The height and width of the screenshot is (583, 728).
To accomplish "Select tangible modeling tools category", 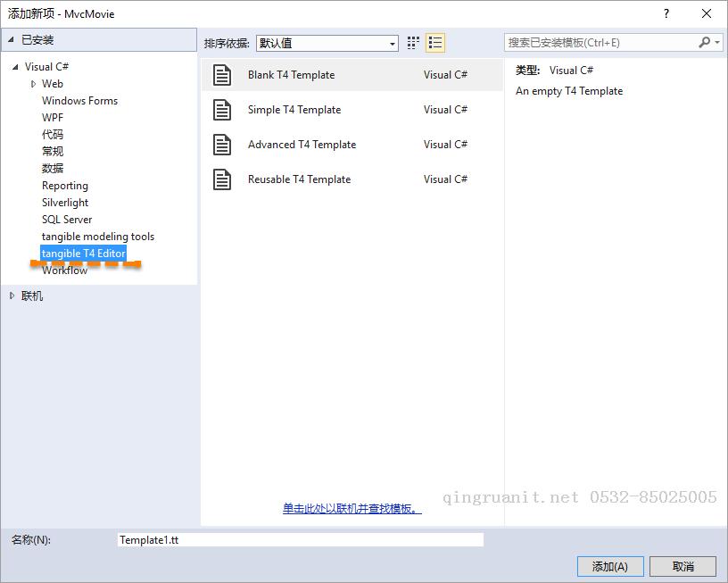I will pos(98,237).
